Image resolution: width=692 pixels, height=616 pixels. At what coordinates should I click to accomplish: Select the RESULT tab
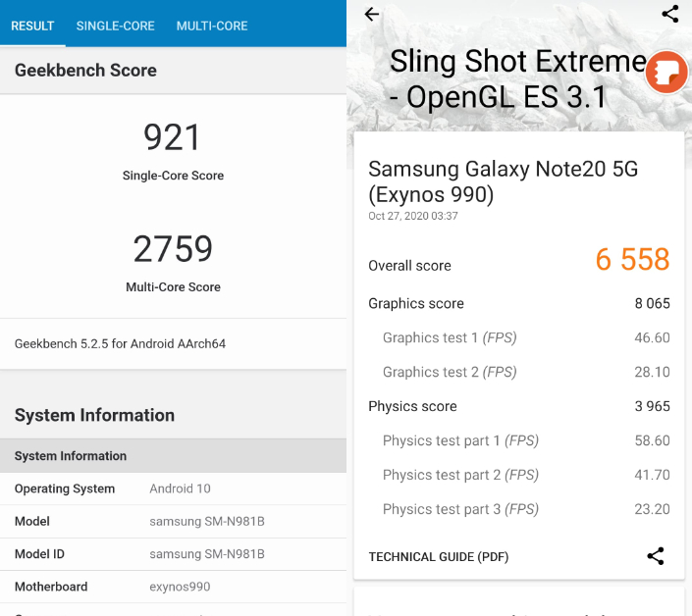32,26
